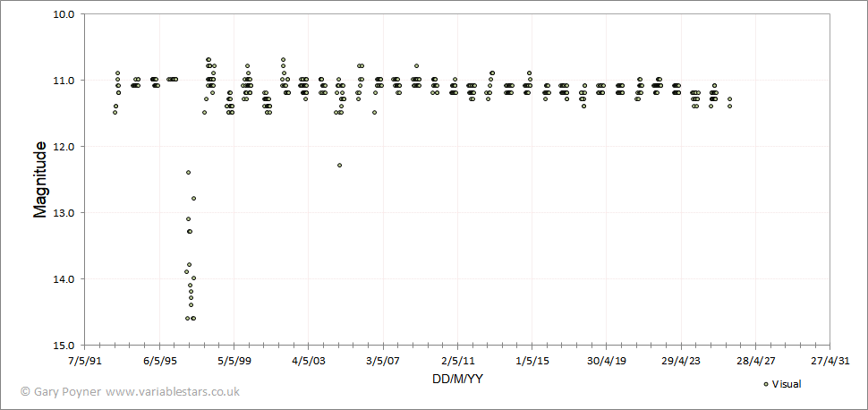Screen dimensions: 868x410
Task: Click the 13.0 magnitude axis label
Action: tap(64, 213)
